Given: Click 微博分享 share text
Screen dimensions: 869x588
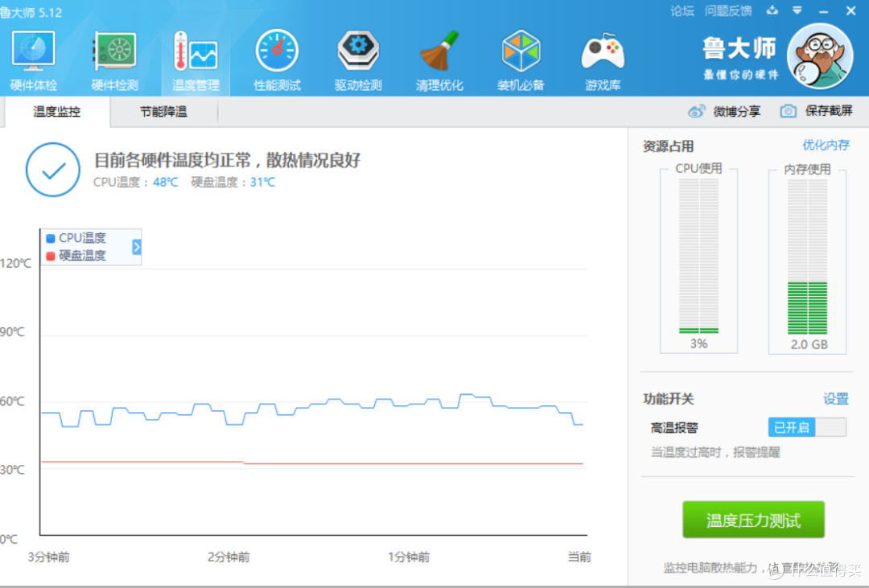Looking at the screenshot, I should pyautogui.click(x=736, y=111).
